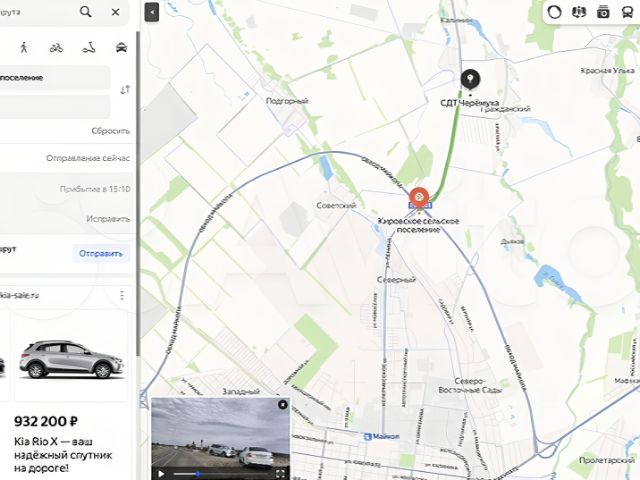The width and height of the screenshot is (640, 480).
Task: Select walking route mode
Action: (x=24, y=47)
